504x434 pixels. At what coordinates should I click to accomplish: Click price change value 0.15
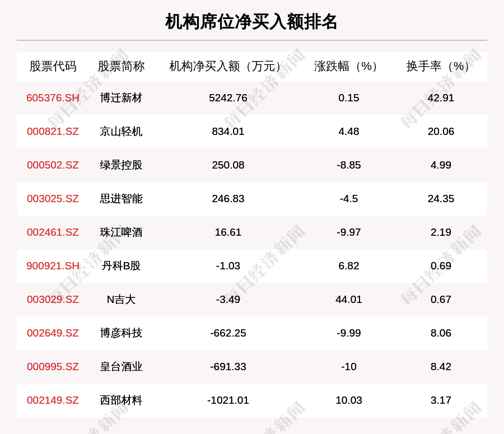click(x=349, y=98)
